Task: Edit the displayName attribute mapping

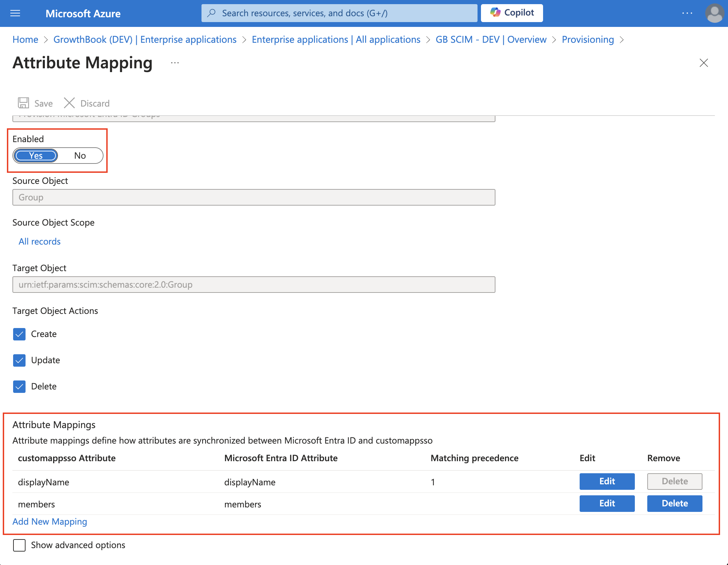Action: (x=607, y=482)
